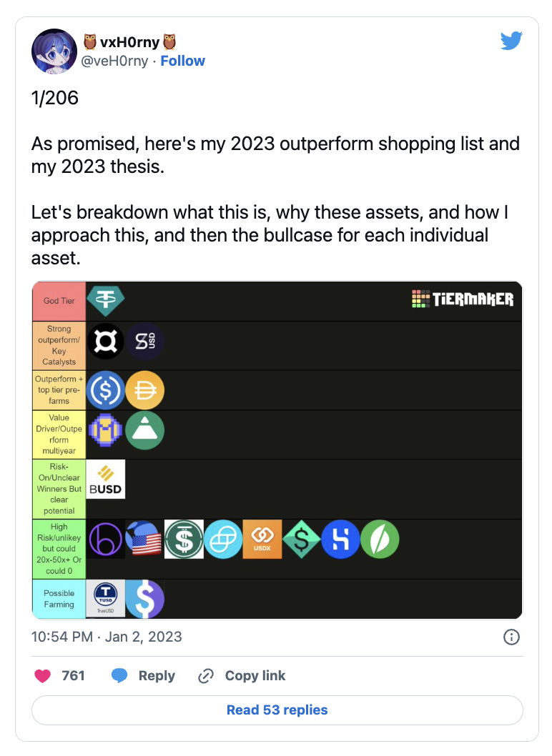
Task: Click the Copy link text
Action: coord(255,675)
